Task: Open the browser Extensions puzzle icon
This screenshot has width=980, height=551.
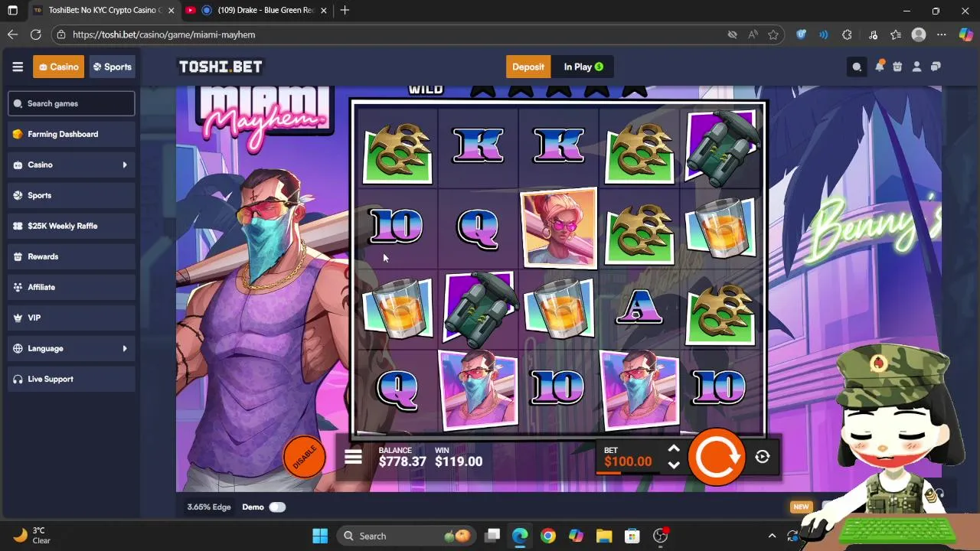Action: (x=847, y=34)
